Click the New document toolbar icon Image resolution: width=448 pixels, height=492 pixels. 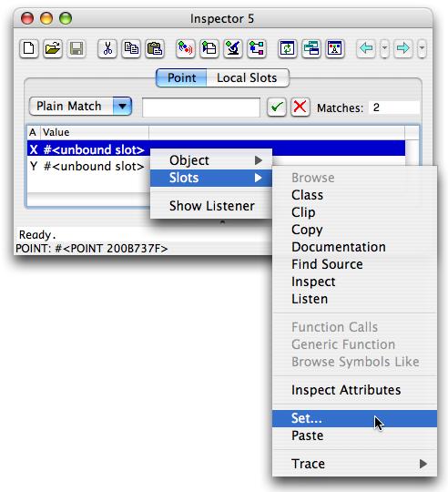tap(29, 48)
